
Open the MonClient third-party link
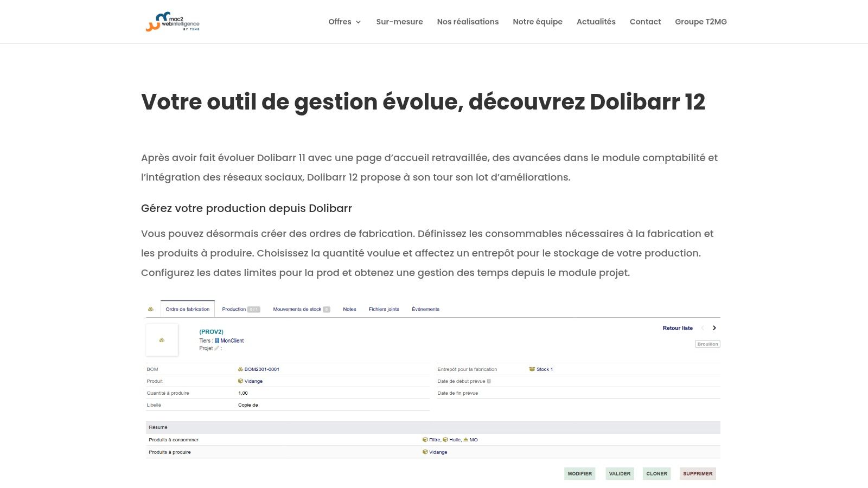pos(232,341)
